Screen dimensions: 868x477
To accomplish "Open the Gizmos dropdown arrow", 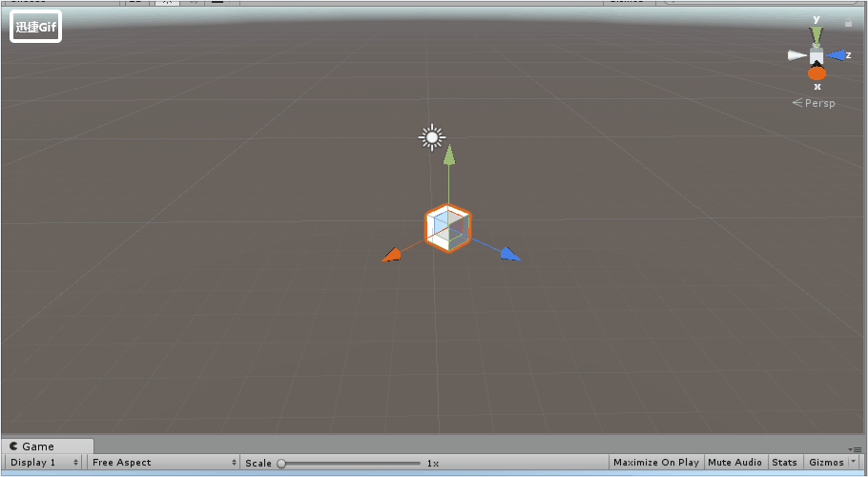I will 853,461.
